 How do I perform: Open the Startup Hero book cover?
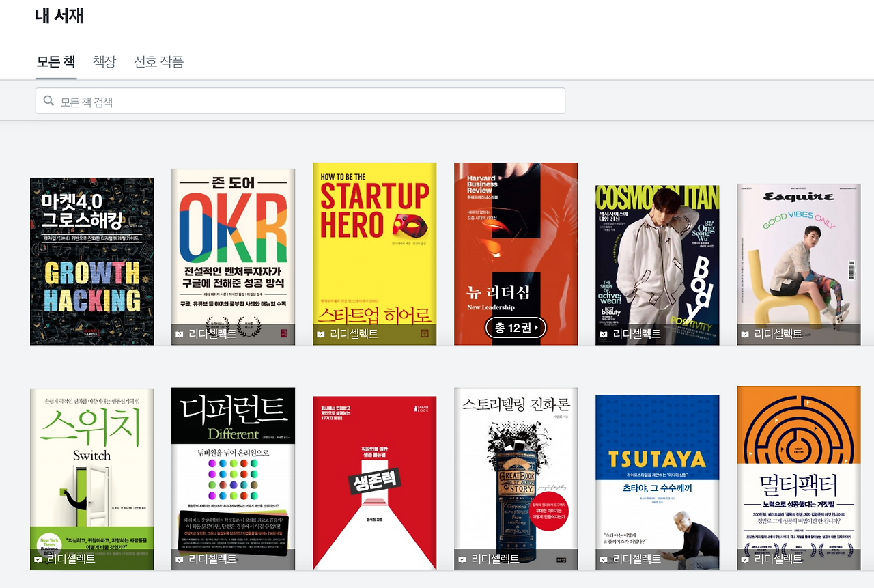(x=375, y=254)
